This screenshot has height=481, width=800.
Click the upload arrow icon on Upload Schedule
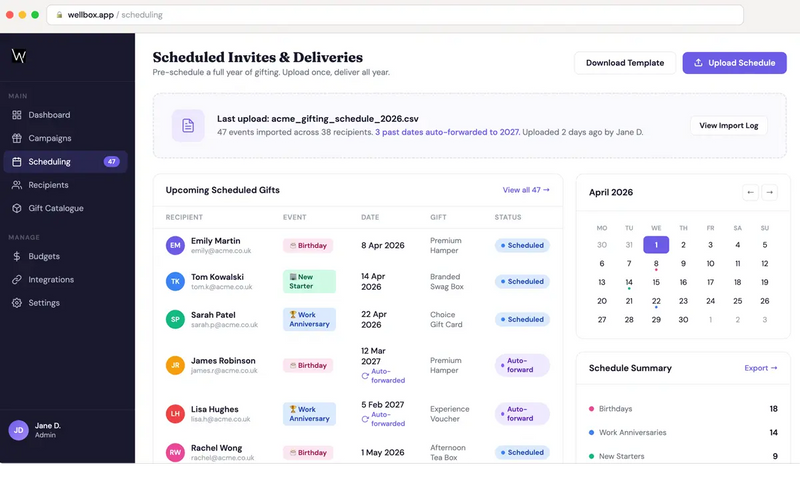(698, 63)
